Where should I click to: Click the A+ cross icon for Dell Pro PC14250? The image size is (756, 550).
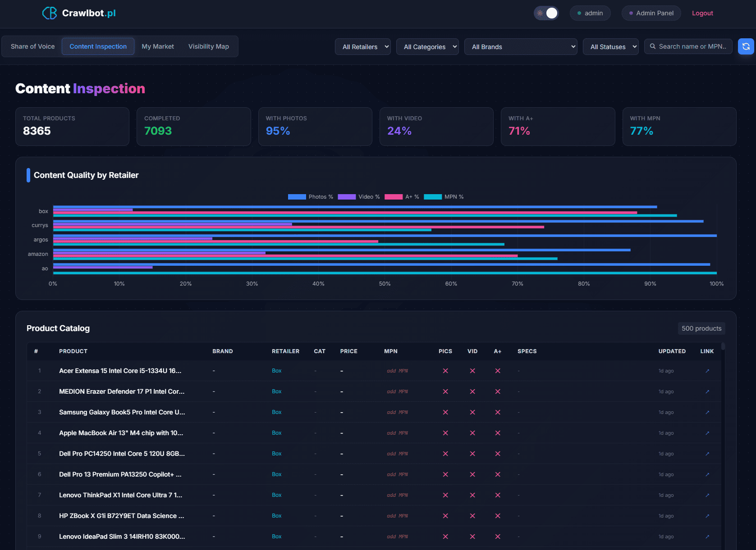coord(498,454)
